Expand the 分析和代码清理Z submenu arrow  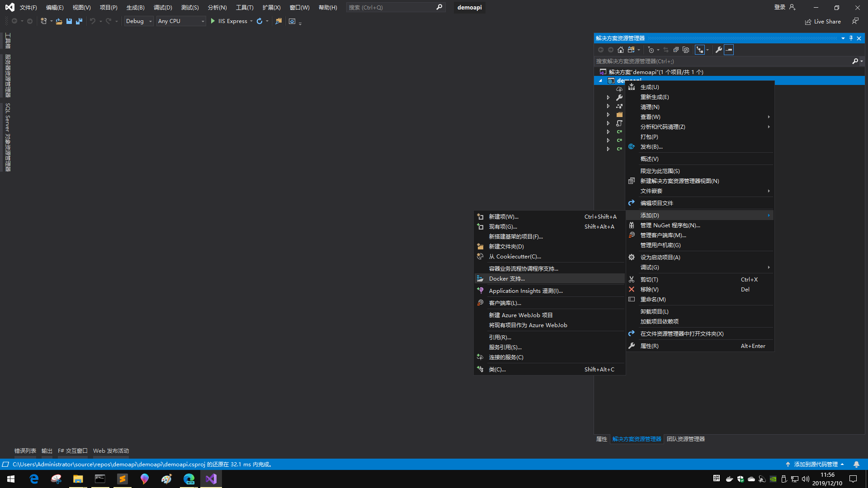pyautogui.click(x=769, y=127)
